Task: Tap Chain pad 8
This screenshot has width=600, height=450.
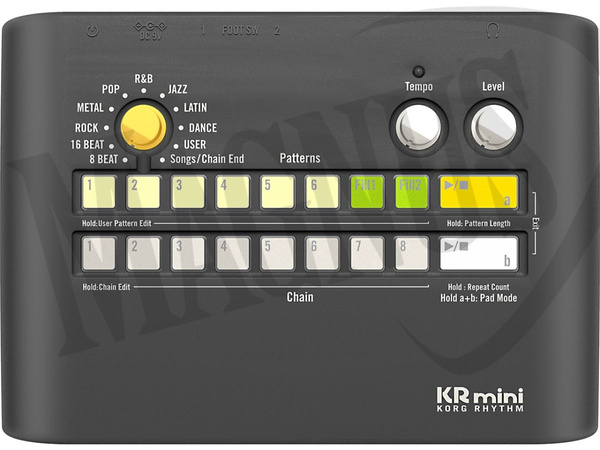Action: 412,253
